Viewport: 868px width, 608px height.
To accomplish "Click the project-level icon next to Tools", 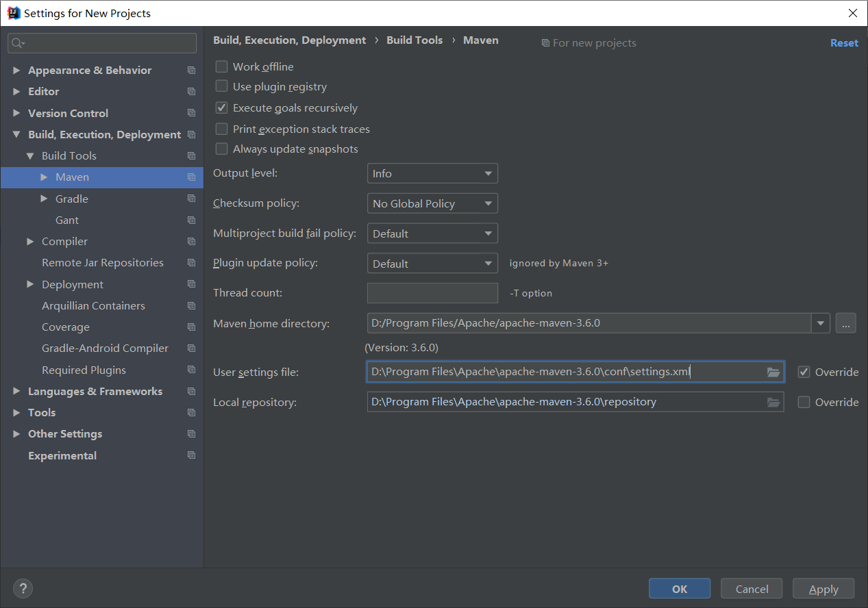I will pos(191,413).
